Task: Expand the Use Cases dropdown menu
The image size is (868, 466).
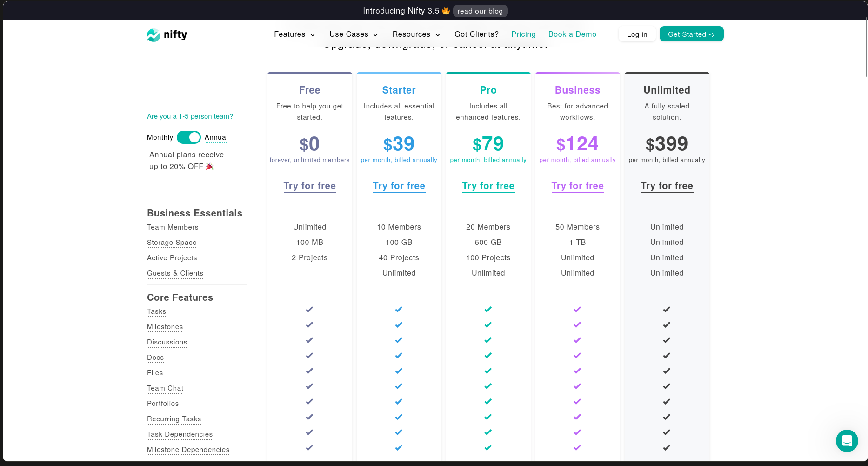Action: 354,34
